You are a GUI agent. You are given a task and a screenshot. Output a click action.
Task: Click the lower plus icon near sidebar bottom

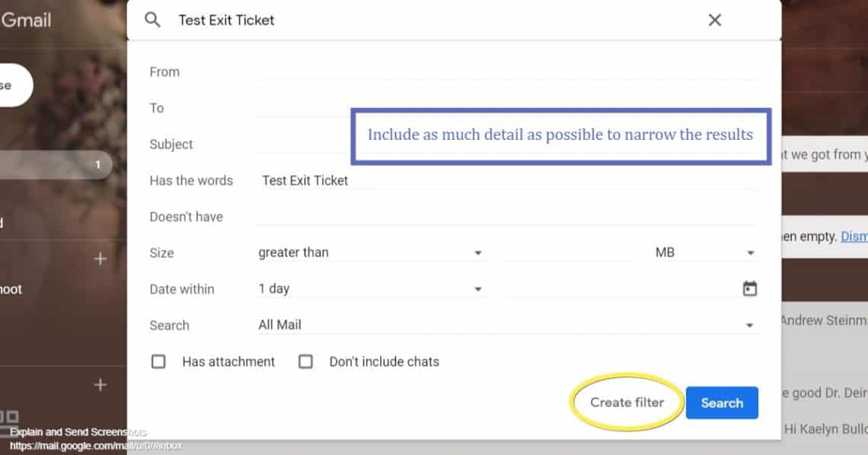pyautogui.click(x=100, y=384)
